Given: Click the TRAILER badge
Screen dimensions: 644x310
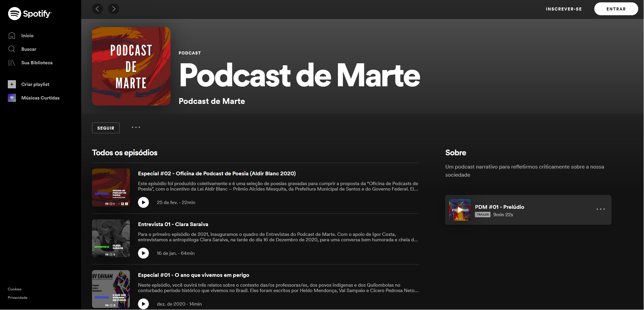Looking at the screenshot, I should tap(483, 215).
